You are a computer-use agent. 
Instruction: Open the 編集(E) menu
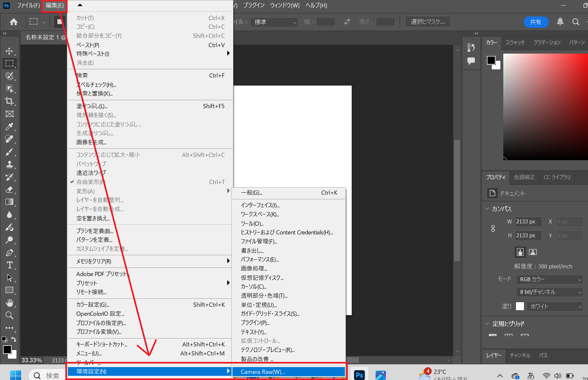[54, 5]
